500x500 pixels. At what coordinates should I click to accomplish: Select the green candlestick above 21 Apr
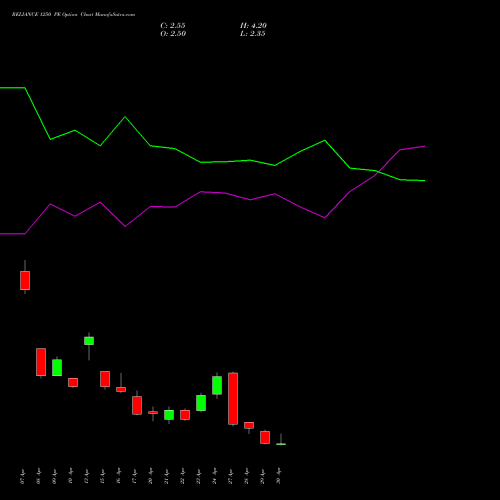tap(169, 415)
